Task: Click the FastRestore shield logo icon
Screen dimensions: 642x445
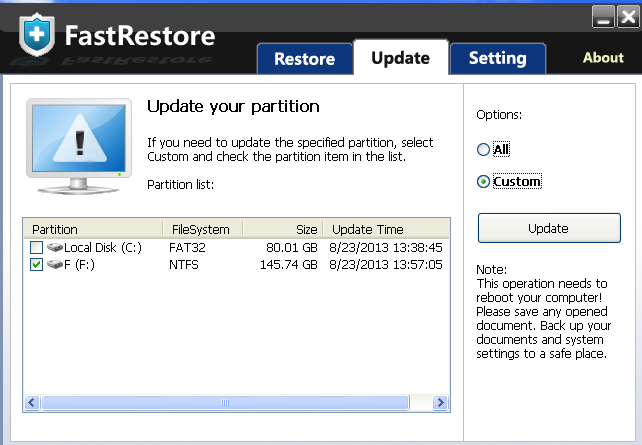Action: [x=36, y=37]
